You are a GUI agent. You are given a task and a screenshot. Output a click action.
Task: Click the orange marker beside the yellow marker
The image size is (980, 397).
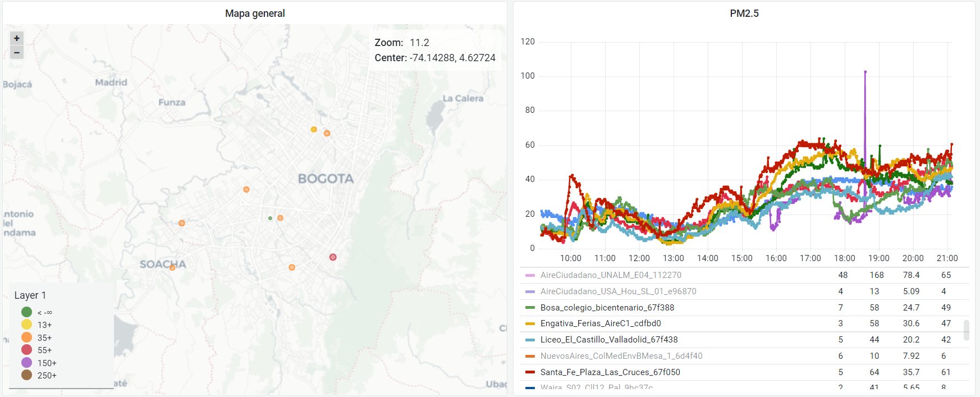pos(327,133)
